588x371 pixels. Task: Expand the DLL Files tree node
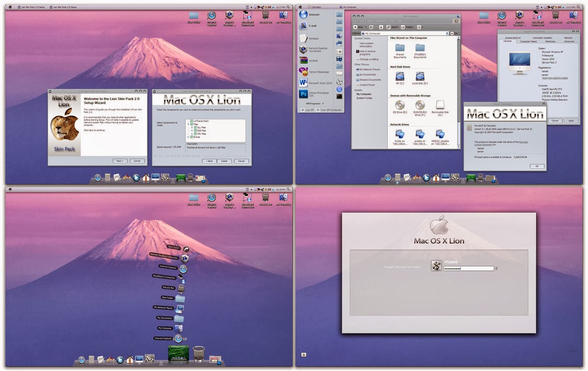pyautogui.click(x=192, y=127)
